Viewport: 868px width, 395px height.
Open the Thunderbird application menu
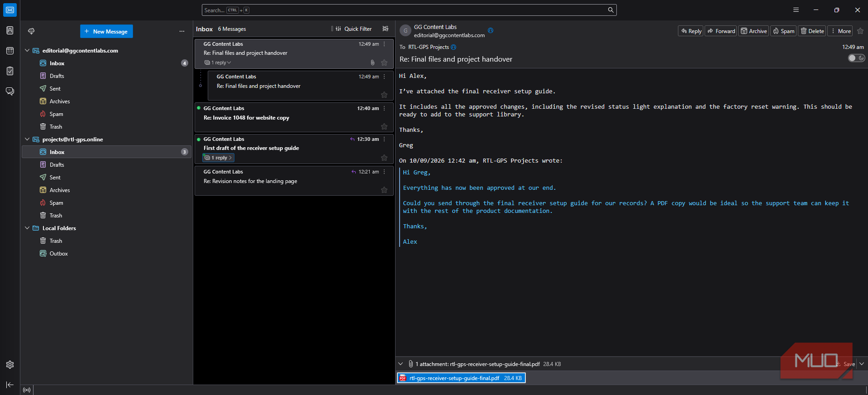click(x=796, y=10)
